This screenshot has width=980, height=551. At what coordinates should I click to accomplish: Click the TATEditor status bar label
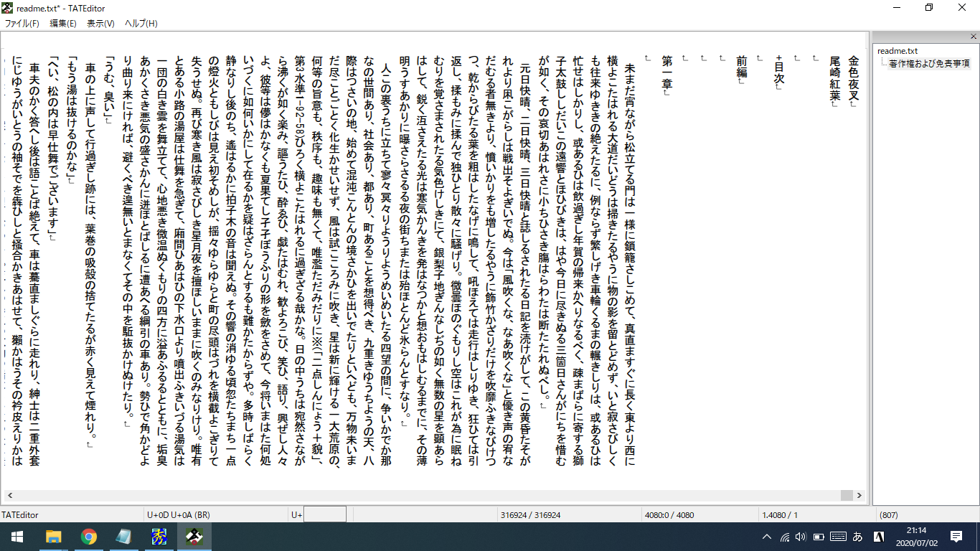[20, 515]
